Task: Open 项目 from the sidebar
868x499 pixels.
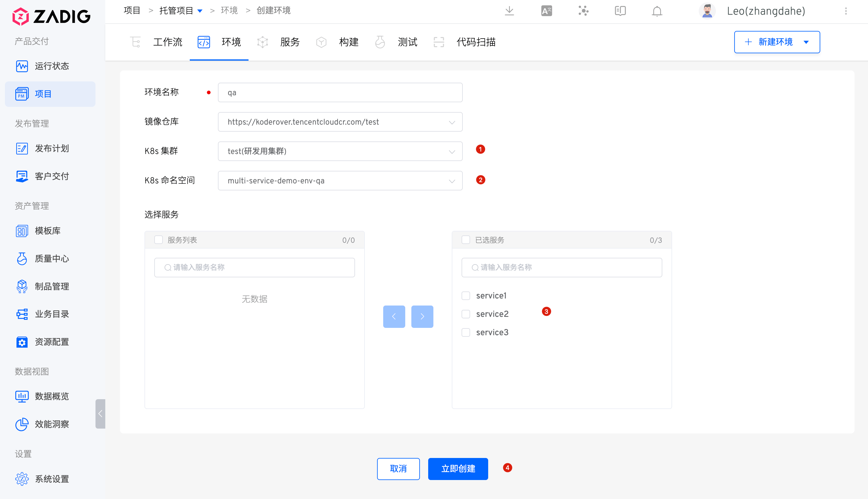Action: point(51,94)
